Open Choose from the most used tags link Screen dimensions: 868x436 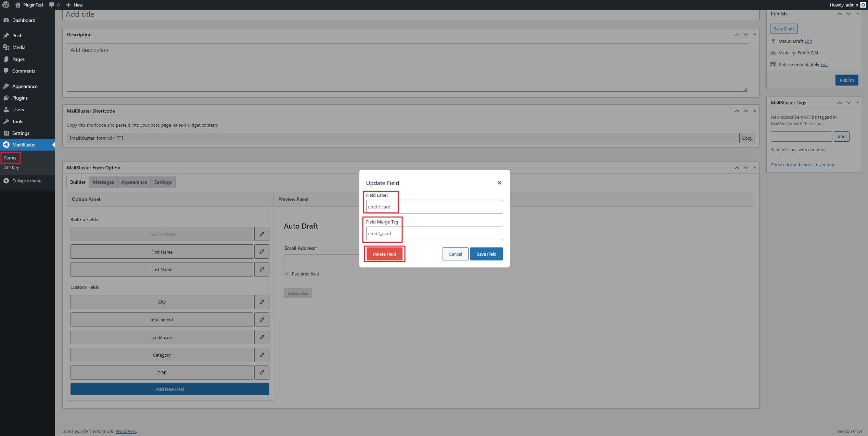tap(803, 165)
